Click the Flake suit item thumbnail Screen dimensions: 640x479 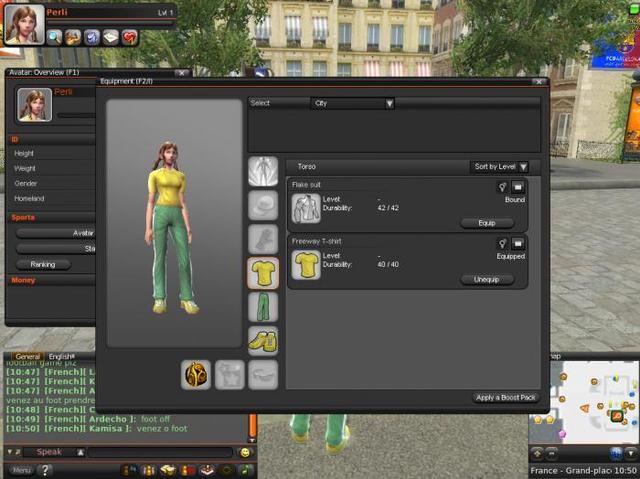(x=306, y=208)
